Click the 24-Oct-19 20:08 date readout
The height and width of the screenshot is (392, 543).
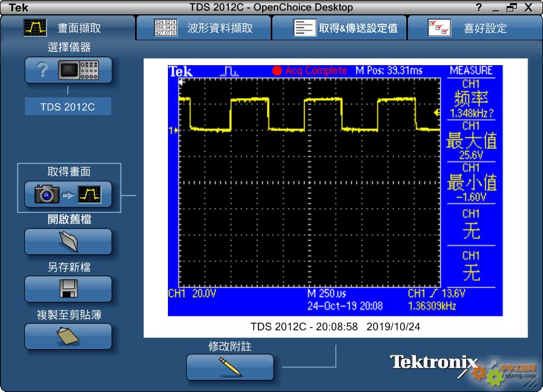coord(345,306)
